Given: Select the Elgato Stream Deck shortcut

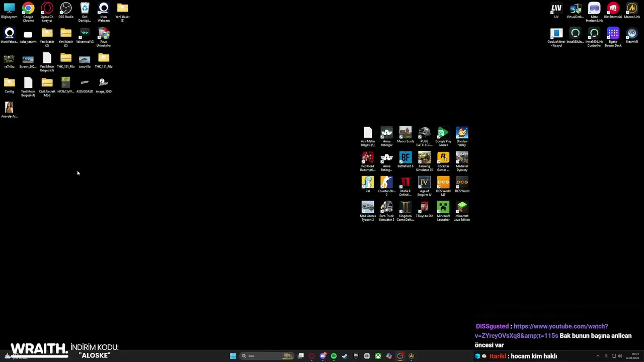Looking at the screenshot, I should 613,38.
